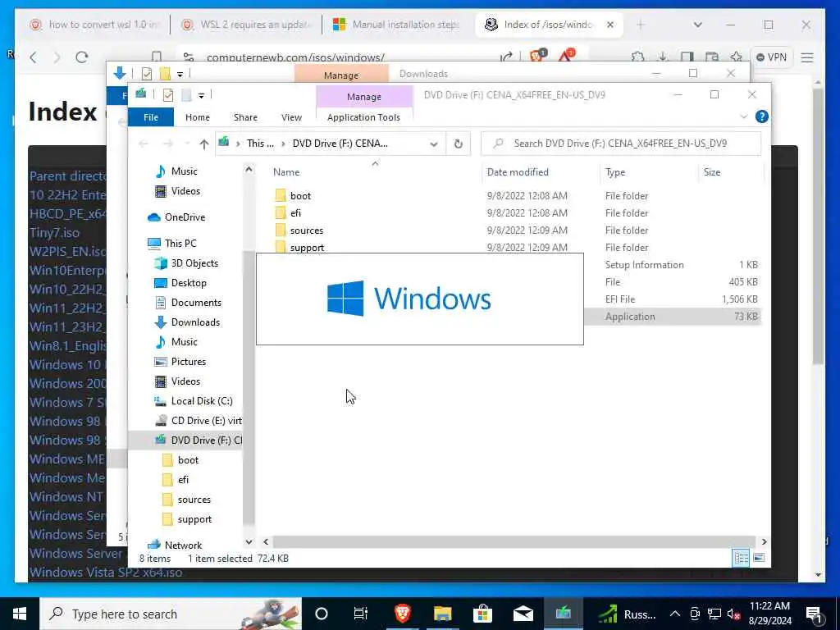Sort by the Date modified column

[x=518, y=172]
